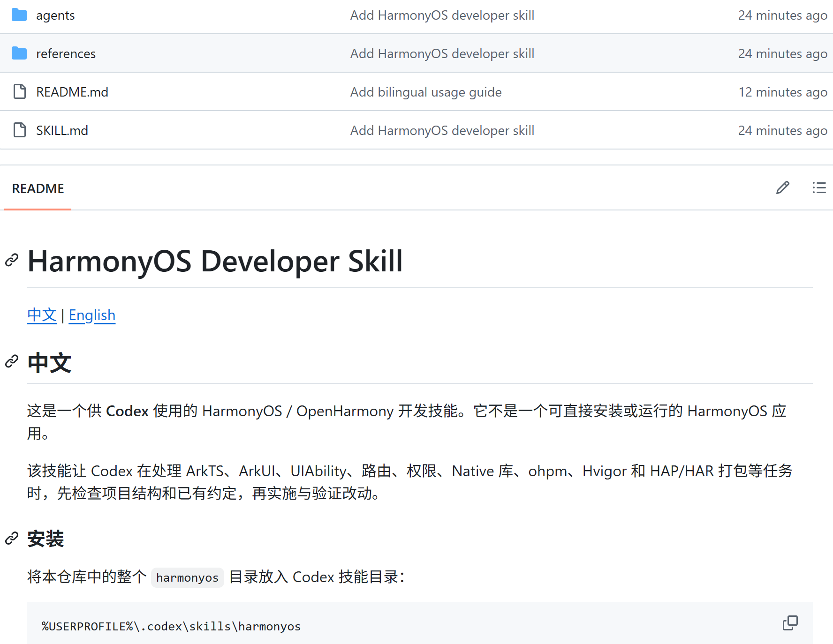Click '12 minutes ago' timestamp on README.md row

pyautogui.click(x=783, y=92)
